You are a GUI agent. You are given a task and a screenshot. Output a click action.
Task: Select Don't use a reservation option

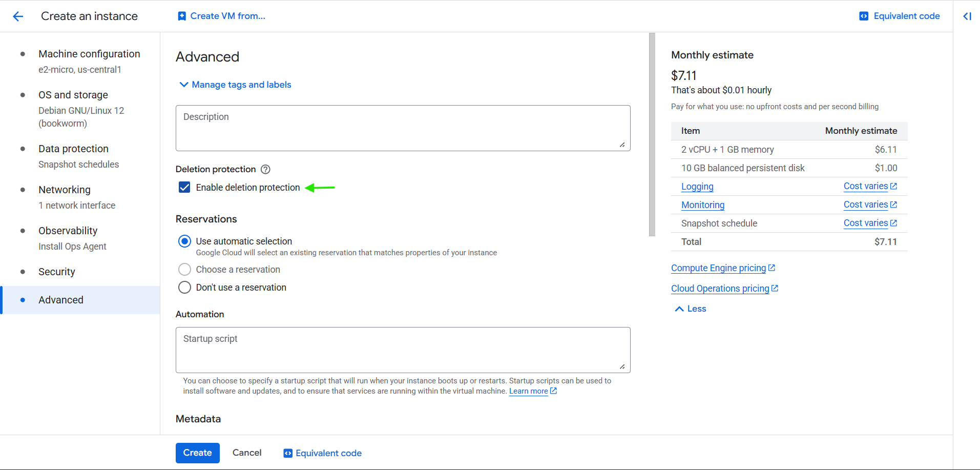[x=184, y=288]
